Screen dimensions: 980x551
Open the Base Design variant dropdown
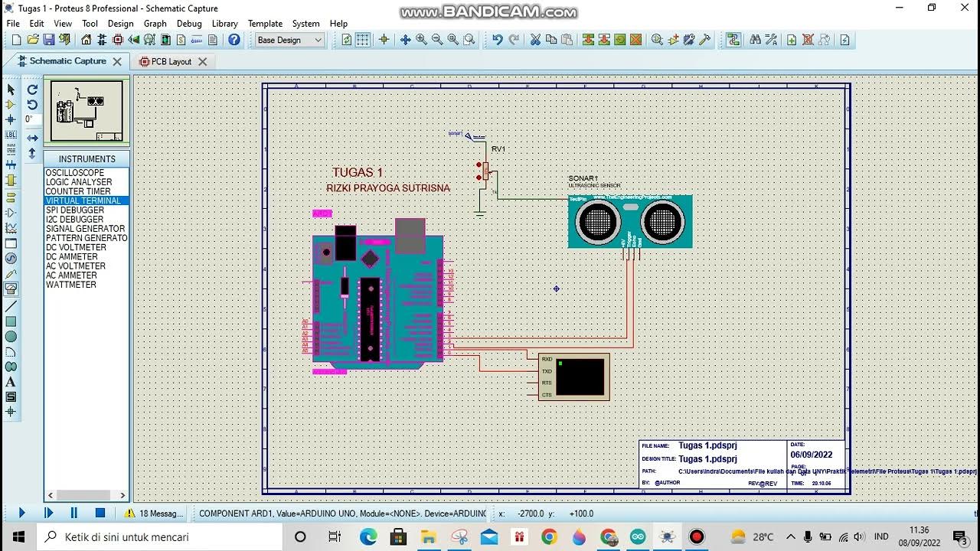click(289, 40)
